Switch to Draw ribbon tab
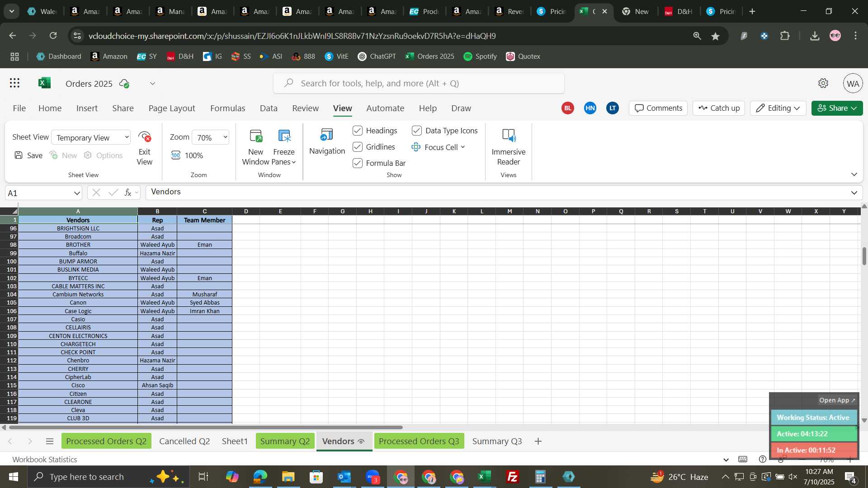This screenshot has height=488, width=868. click(461, 108)
